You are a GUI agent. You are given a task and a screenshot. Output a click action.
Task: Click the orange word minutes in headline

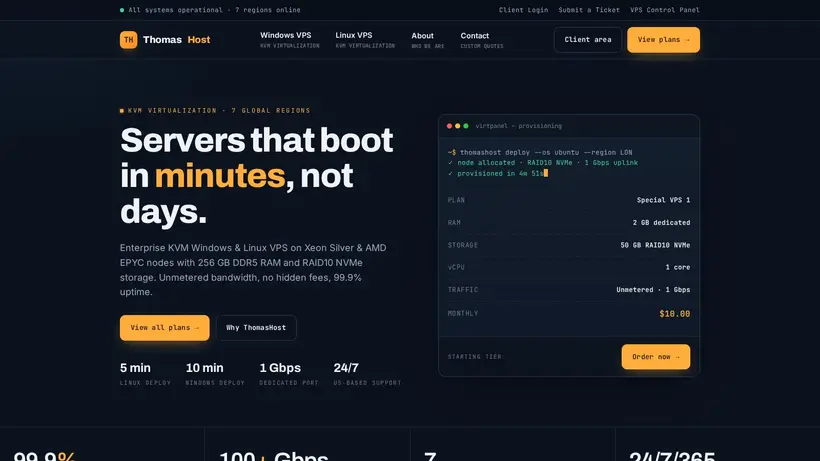click(x=220, y=176)
